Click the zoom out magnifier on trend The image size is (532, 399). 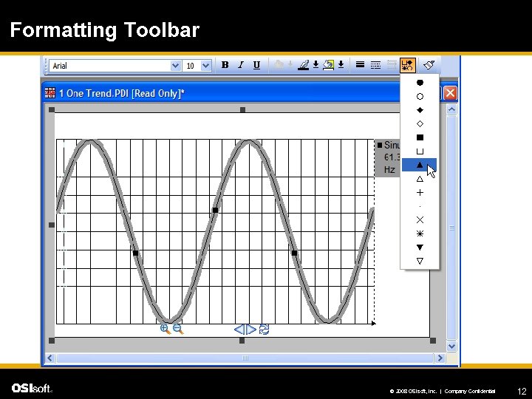178,329
